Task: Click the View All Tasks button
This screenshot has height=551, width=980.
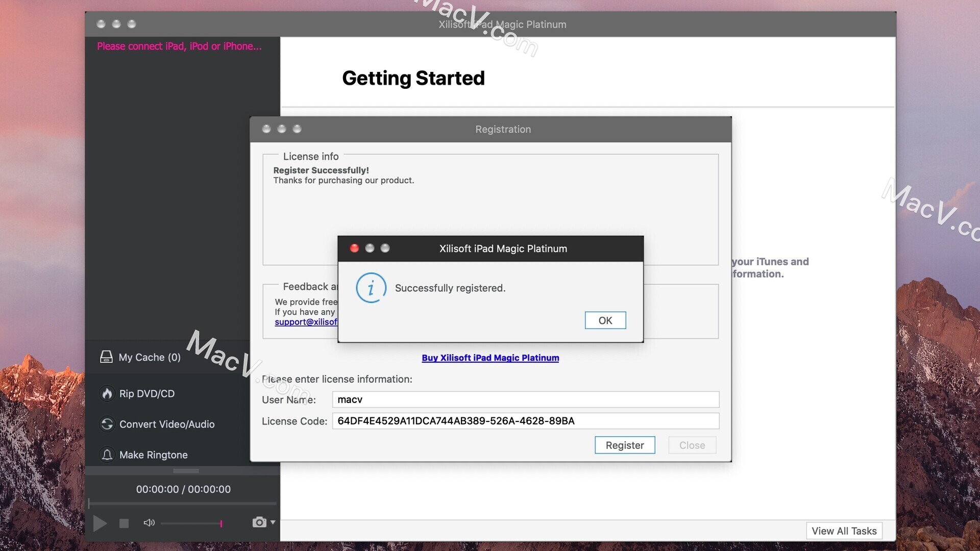Action: (x=844, y=531)
